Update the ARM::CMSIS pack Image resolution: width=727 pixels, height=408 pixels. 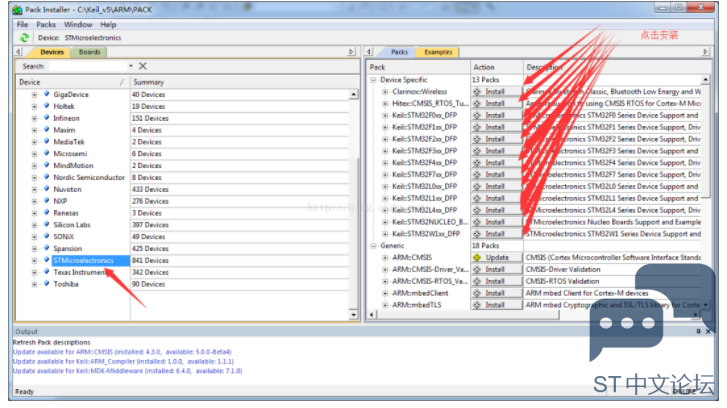495,257
